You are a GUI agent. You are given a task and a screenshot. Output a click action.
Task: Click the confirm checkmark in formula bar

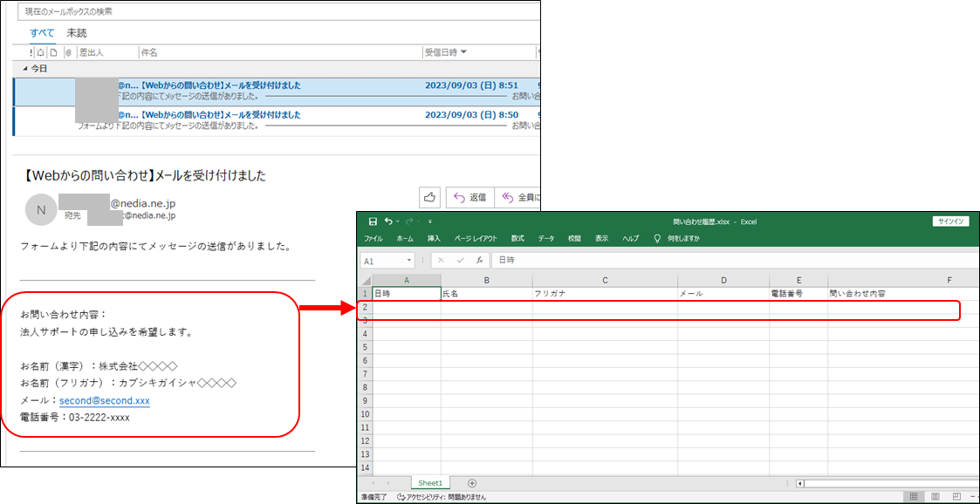(461, 261)
